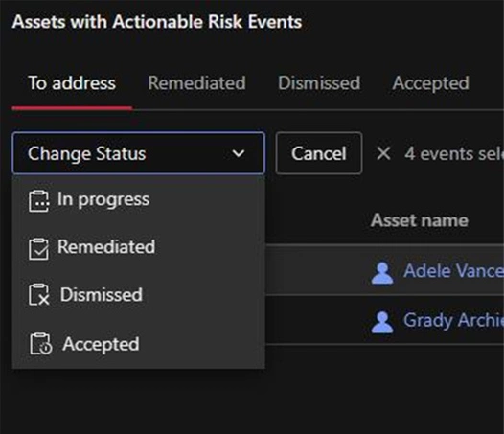The height and width of the screenshot is (434, 504).
Task: Click the Cancel button
Action: (319, 153)
